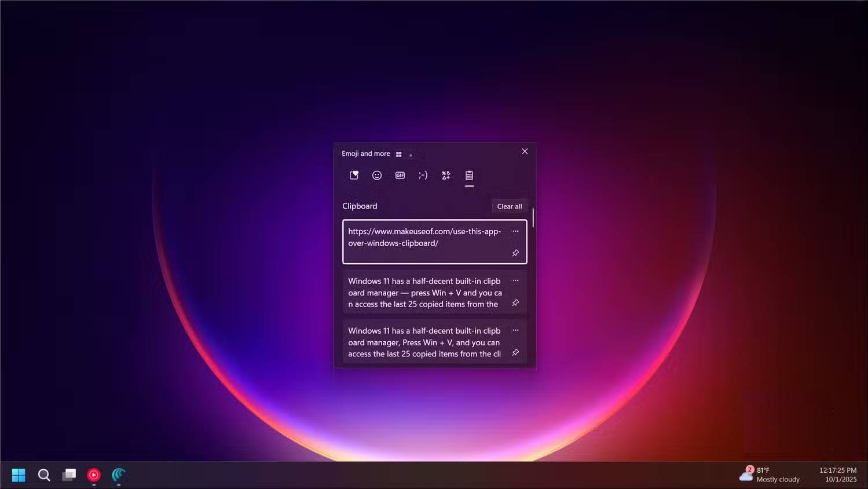
Task: Click the clipboard list scrollbar
Action: [x=533, y=218]
